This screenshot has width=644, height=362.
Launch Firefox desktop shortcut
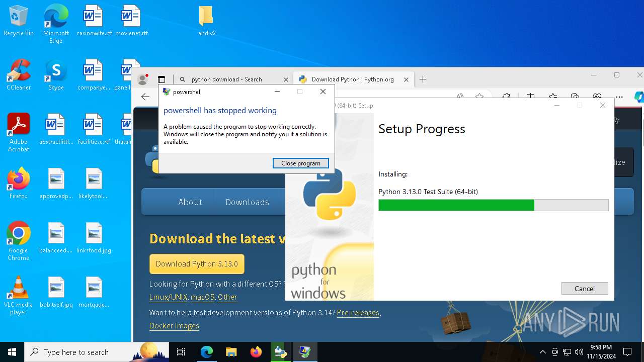19,184
